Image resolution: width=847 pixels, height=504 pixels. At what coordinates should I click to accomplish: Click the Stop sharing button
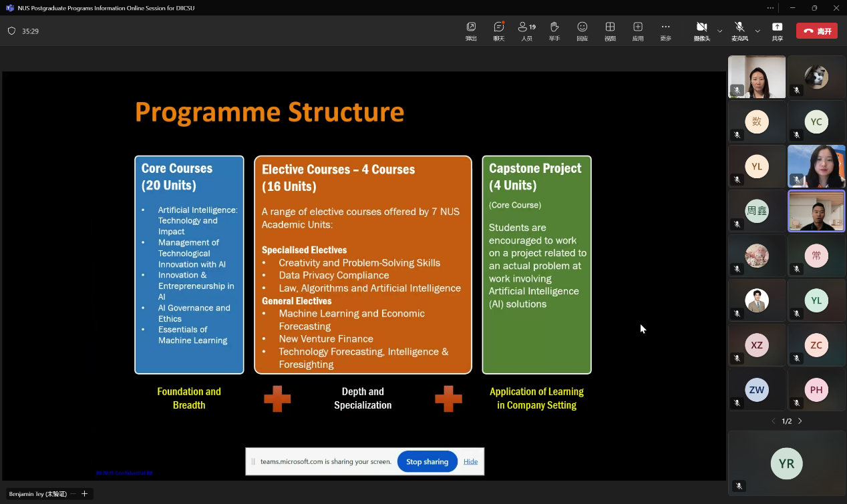[x=427, y=461]
